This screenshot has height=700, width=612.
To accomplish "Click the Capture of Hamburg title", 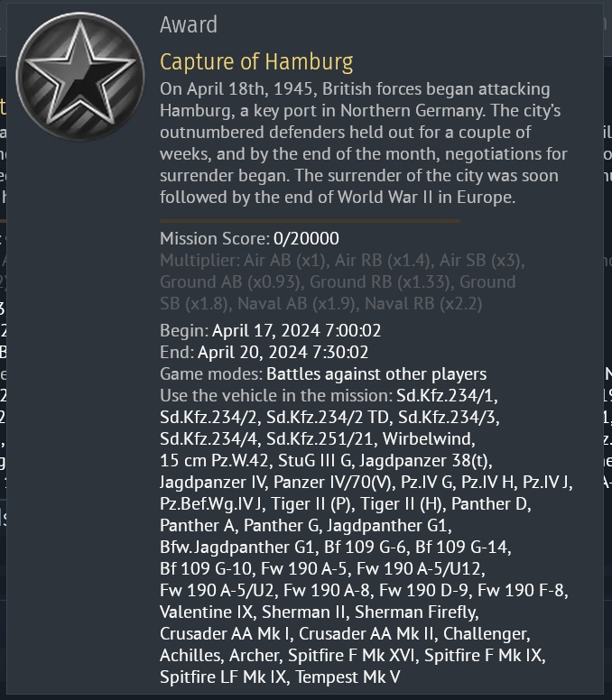I will coord(256,62).
